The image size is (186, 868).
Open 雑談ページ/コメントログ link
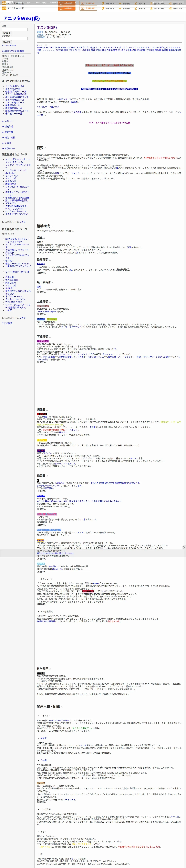[x=17, y=263]
